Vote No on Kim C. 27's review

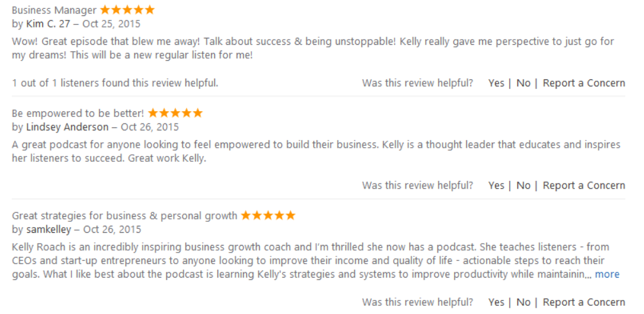[x=523, y=83]
